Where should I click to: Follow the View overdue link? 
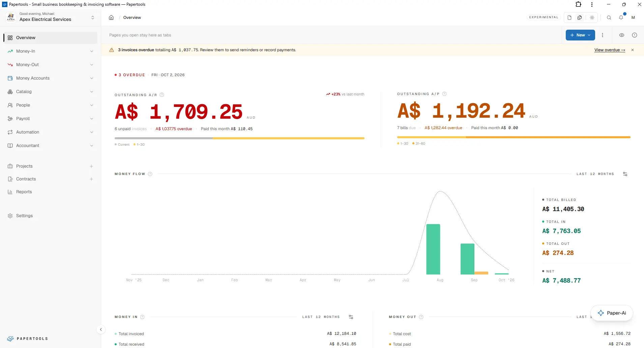pos(610,50)
